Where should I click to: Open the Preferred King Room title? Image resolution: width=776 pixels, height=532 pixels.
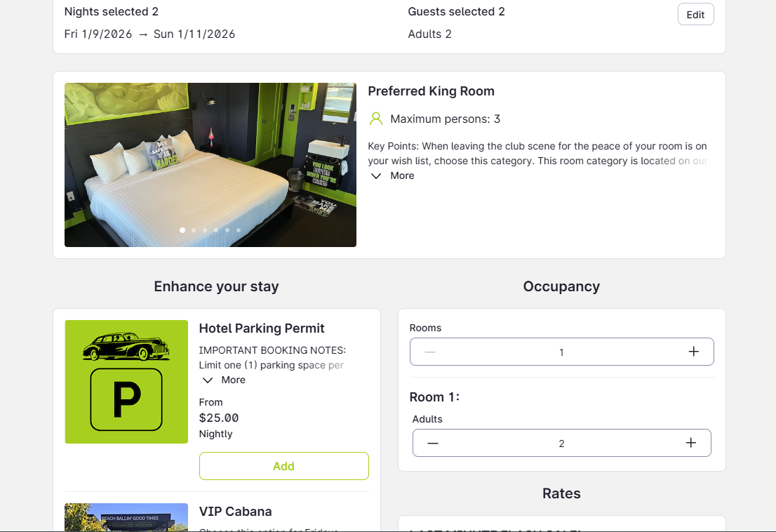pos(431,91)
